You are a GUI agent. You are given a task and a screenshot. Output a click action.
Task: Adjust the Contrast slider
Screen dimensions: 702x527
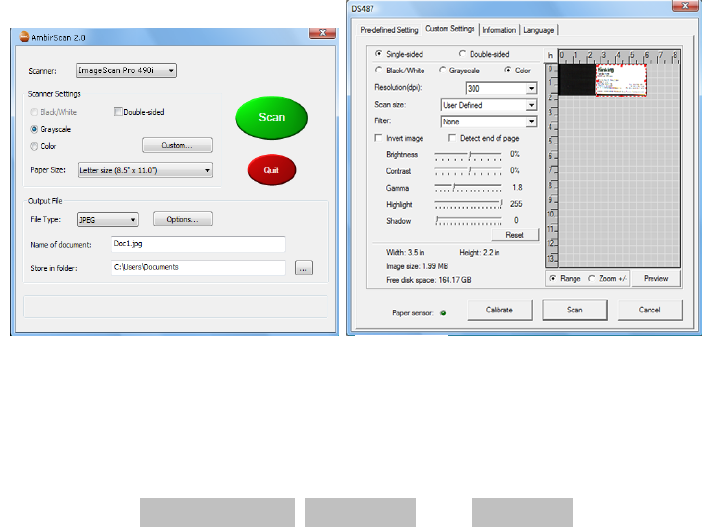pyautogui.click(x=468, y=171)
